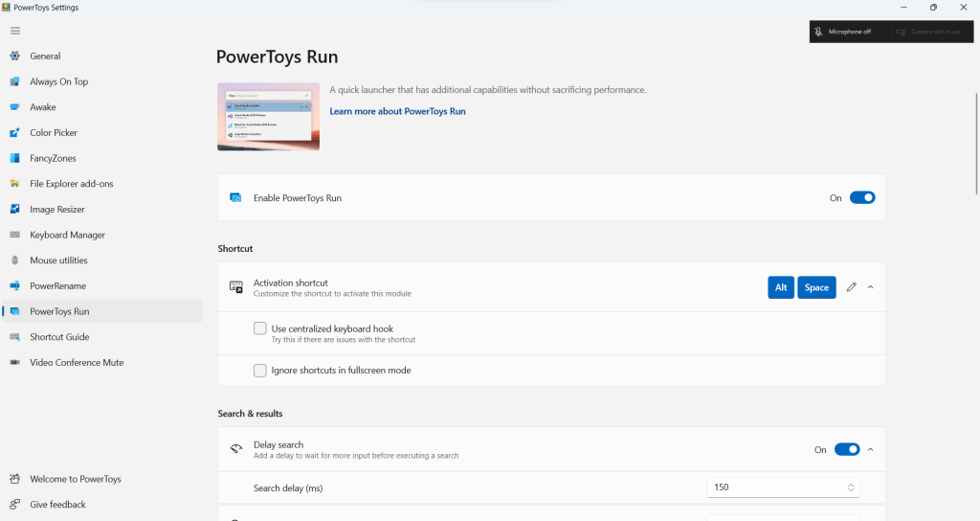Click the FancyZones sidebar icon
The height and width of the screenshot is (521, 980).
point(15,158)
